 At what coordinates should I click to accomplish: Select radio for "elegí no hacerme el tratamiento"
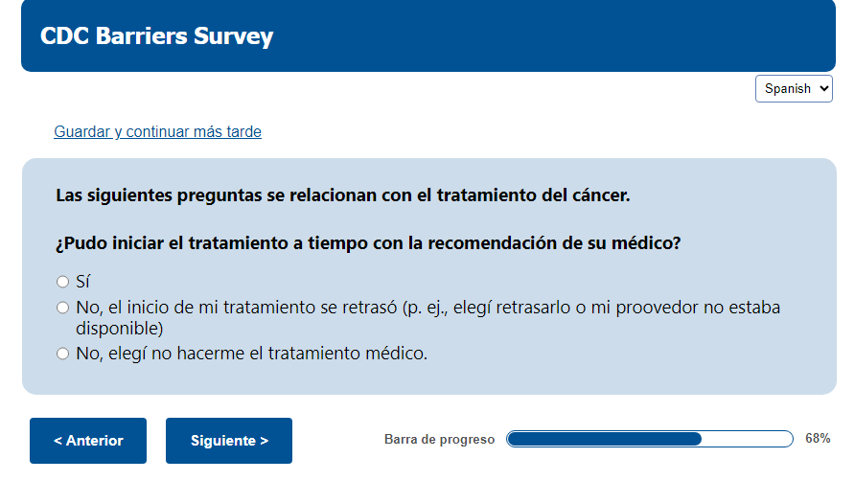point(63,354)
